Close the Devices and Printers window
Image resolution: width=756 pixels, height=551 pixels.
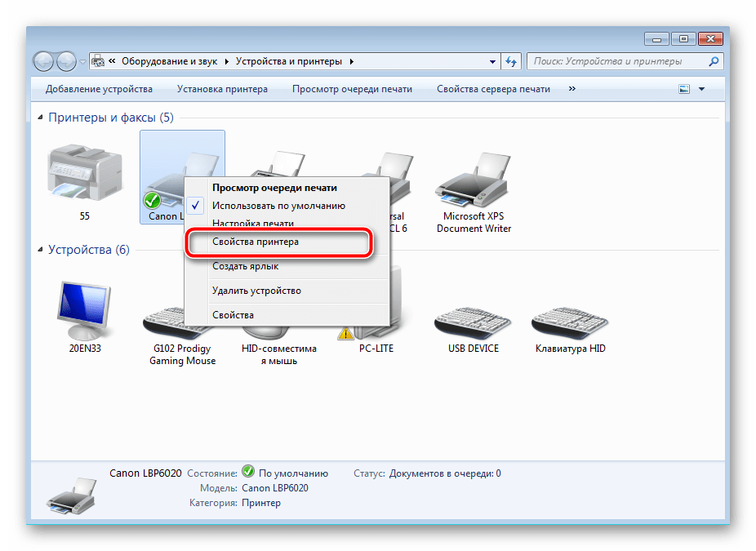710,39
